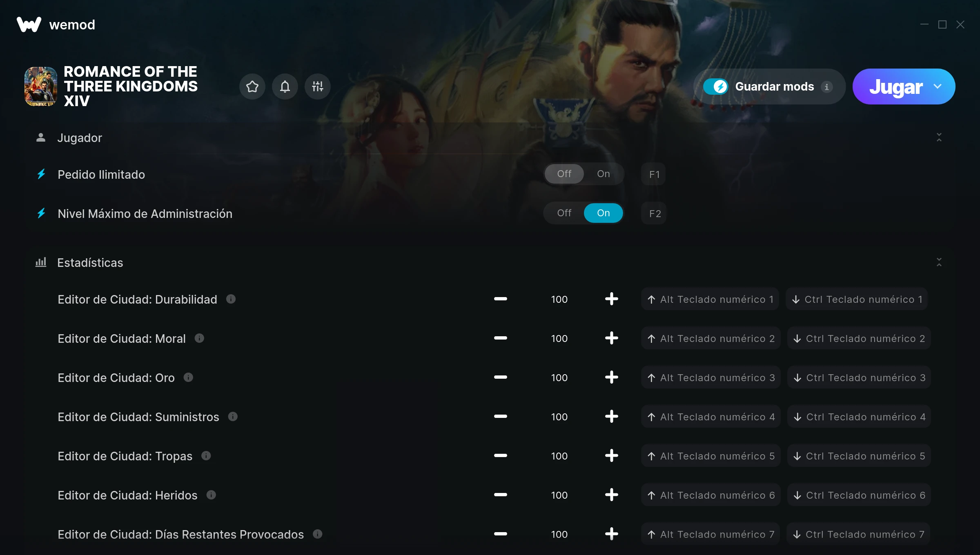Decrease Editor de Ciudad: Tropas value
This screenshot has height=555, width=980.
[501, 456]
